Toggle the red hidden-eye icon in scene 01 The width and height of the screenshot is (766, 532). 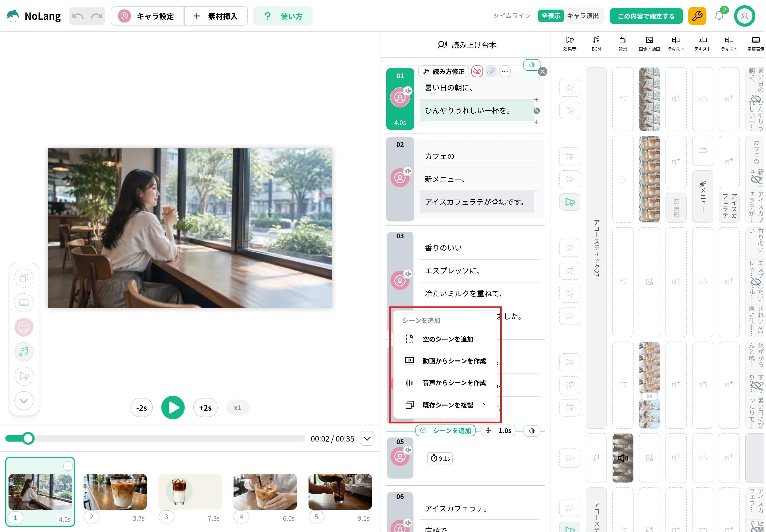477,71
